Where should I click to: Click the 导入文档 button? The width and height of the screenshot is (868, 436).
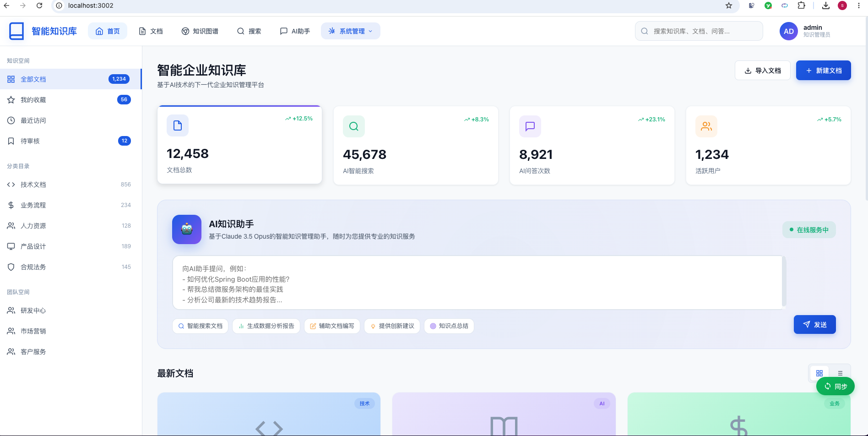pos(763,71)
